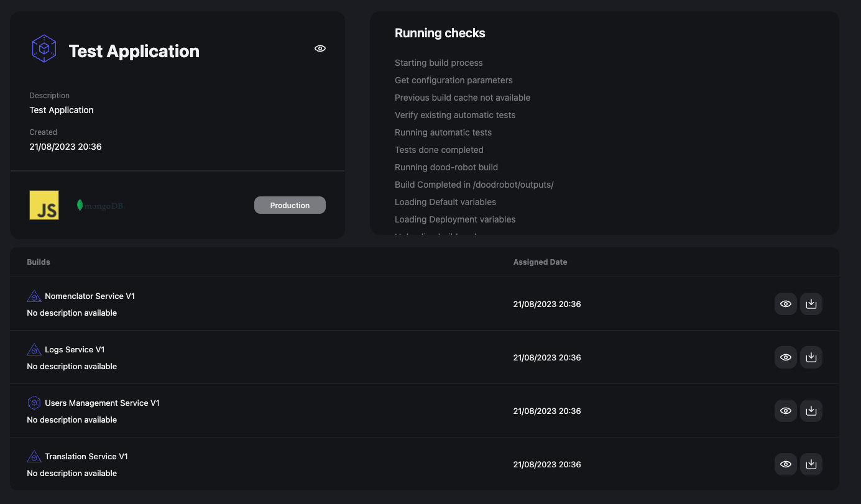
Task: Download the Logs Service V1 build
Action: (811, 357)
